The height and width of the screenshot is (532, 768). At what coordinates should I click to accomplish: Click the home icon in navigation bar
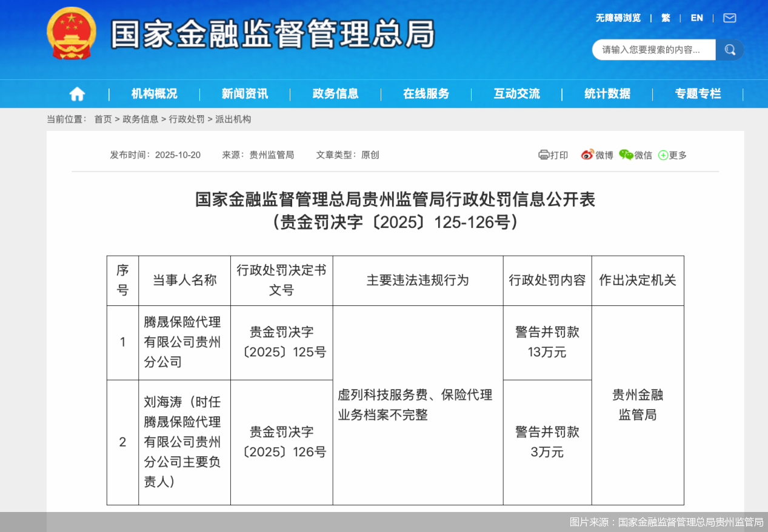[x=77, y=94]
